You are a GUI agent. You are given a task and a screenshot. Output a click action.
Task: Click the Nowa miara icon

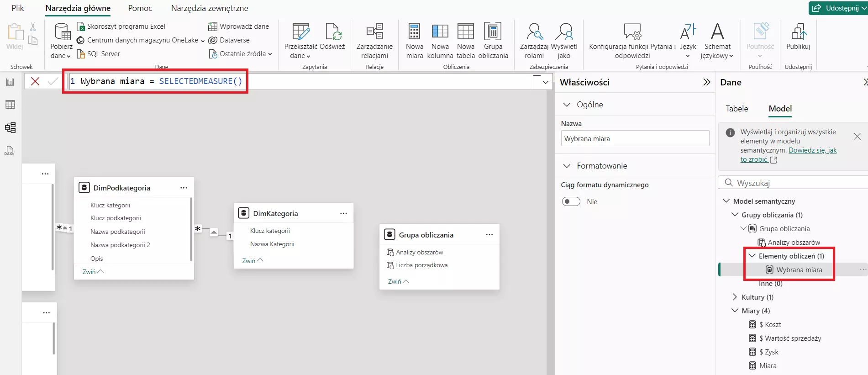click(x=414, y=32)
